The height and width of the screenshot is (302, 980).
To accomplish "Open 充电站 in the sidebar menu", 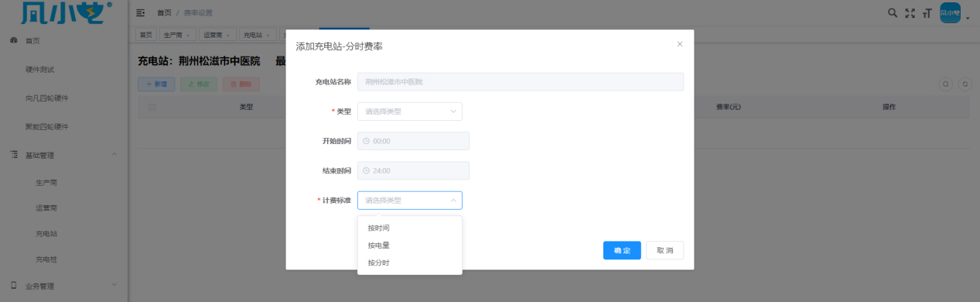I will pos(46,233).
